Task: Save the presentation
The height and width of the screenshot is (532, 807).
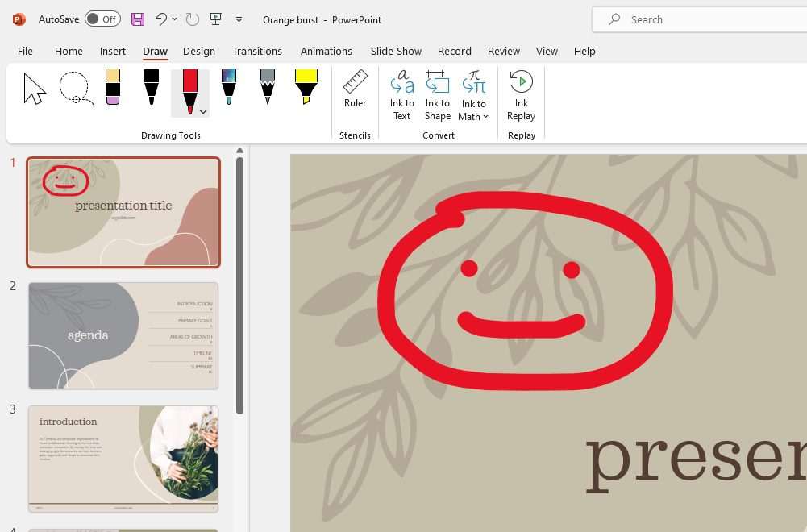Action: [137, 19]
